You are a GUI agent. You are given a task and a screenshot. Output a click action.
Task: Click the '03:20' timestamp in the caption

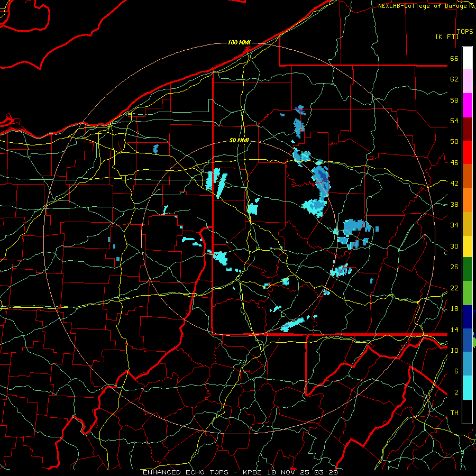pyautogui.click(x=325, y=472)
